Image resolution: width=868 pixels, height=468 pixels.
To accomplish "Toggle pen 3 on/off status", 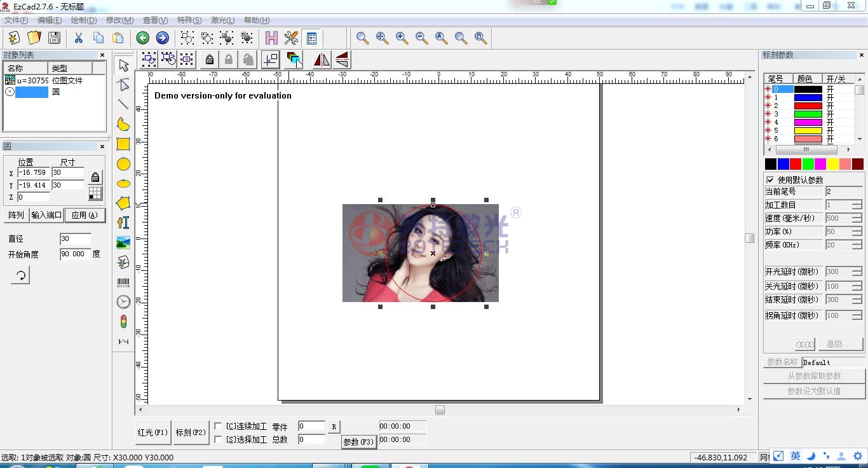I will [830, 114].
